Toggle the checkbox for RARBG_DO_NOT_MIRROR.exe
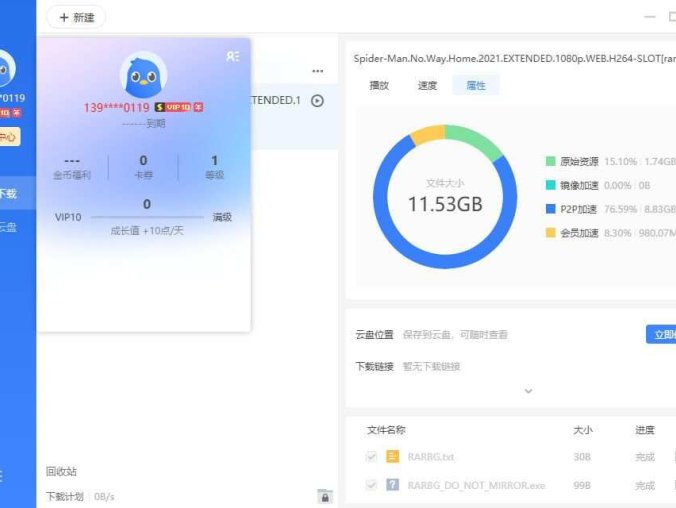The width and height of the screenshot is (676, 508). [371, 485]
